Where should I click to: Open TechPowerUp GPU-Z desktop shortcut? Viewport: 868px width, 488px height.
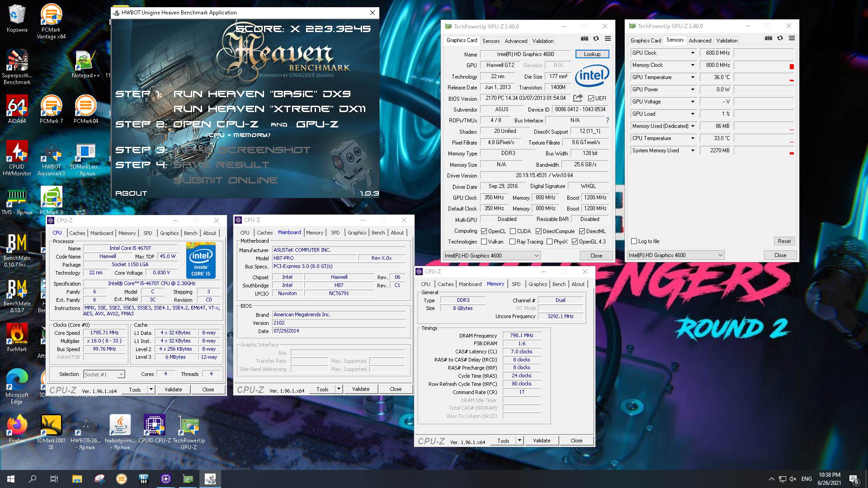coord(189,432)
